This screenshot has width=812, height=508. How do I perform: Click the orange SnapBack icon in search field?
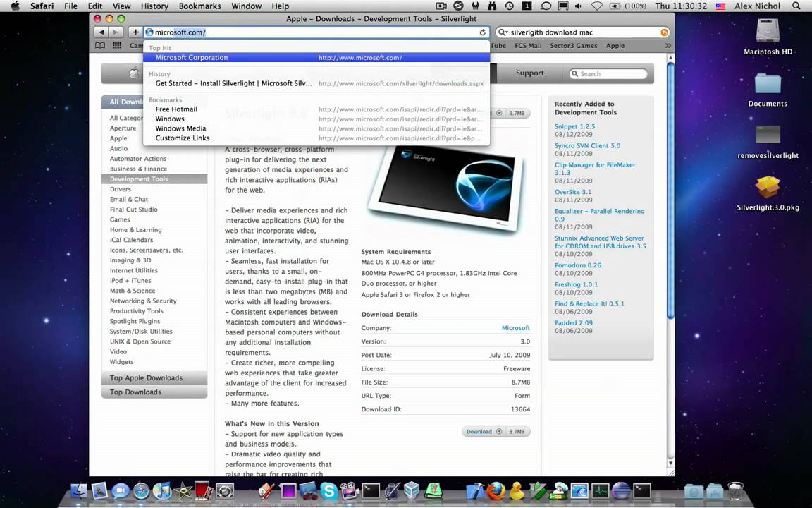click(664, 32)
